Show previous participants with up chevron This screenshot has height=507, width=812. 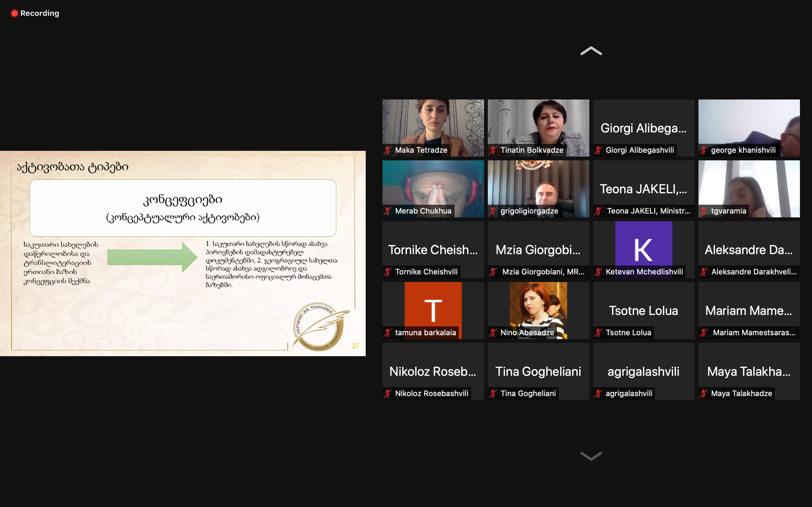(591, 51)
